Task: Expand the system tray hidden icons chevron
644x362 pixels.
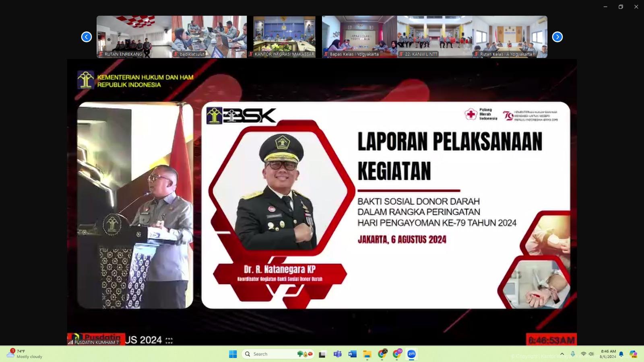Action: pyautogui.click(x=562, y=354)
